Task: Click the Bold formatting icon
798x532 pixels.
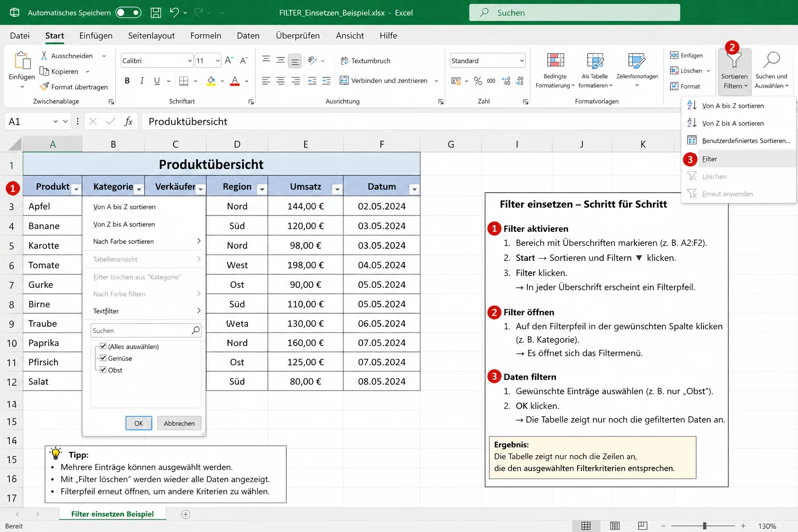Action: [127, 81]
